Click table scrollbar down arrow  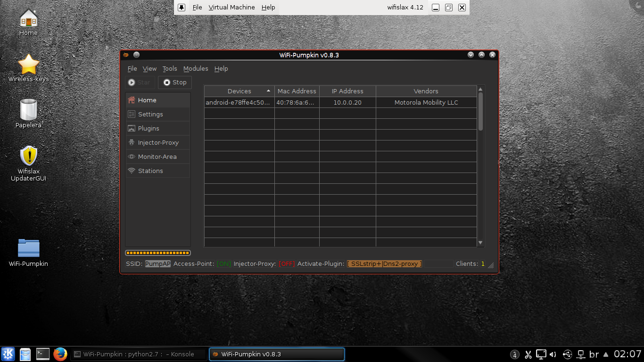(x=480, y=243)
